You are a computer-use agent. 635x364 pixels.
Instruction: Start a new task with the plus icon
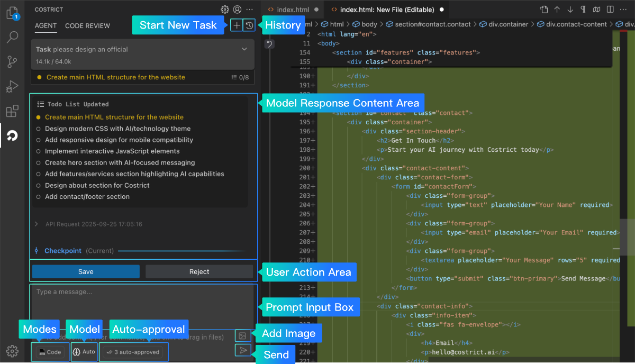[237, 25]
